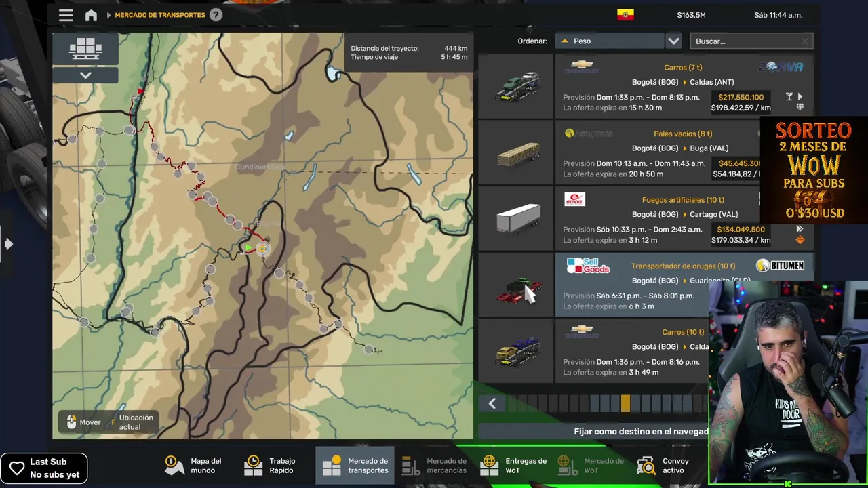Click the arrow icon beside the fragile glass
868x488 pixels.
[x=800, y=97]
